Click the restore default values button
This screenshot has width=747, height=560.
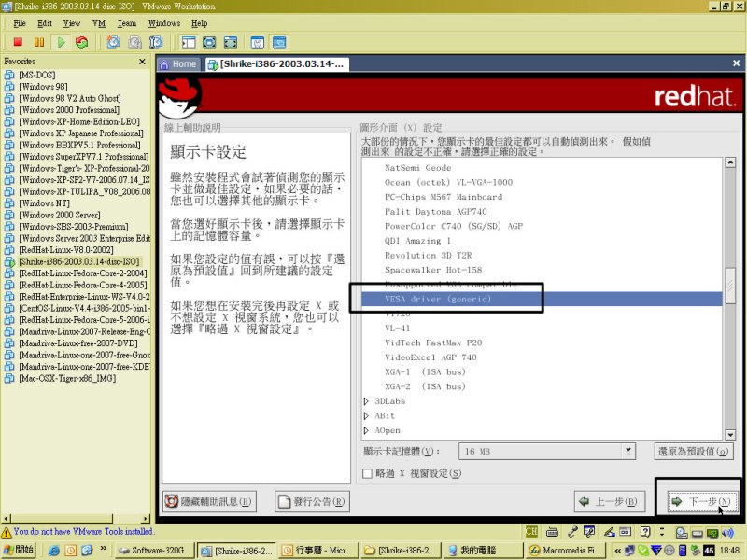(693, 451)
